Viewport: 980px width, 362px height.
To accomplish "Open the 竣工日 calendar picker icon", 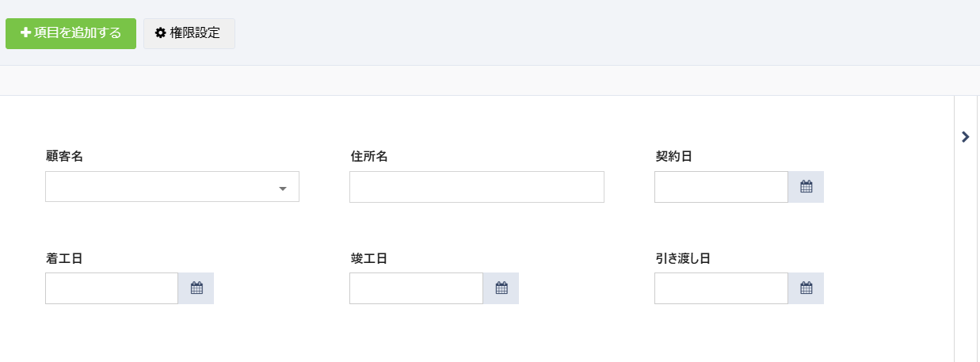I will (501, 288).
